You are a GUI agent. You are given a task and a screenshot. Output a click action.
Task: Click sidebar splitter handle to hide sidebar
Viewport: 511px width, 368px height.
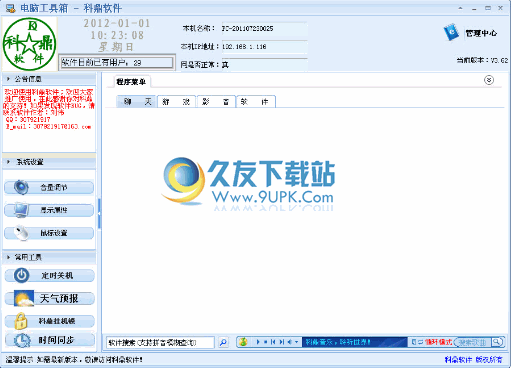(99, 213)
